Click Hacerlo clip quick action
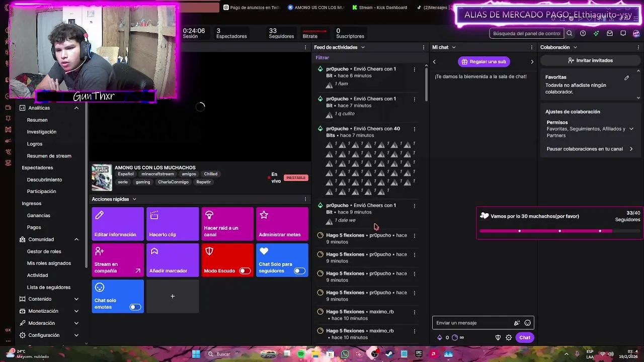The height and width of the screenshot is (362, 644). coord(173,224)
